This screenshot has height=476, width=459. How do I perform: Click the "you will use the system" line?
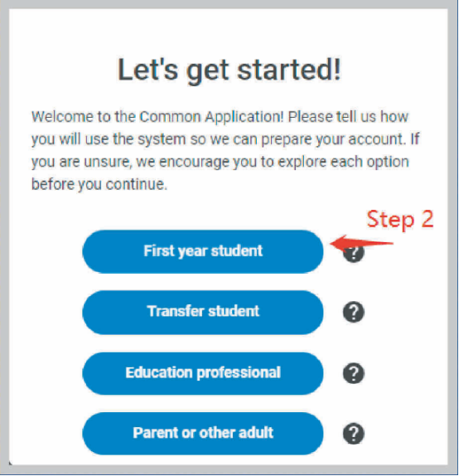pyautogui.click(x=225, y=139)
